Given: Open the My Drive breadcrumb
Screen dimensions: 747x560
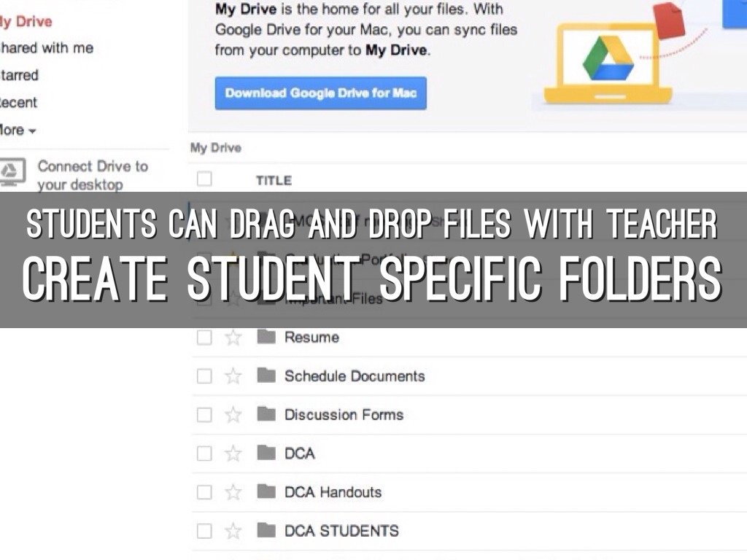Looking at the screenshot, I should pos(215,148).
